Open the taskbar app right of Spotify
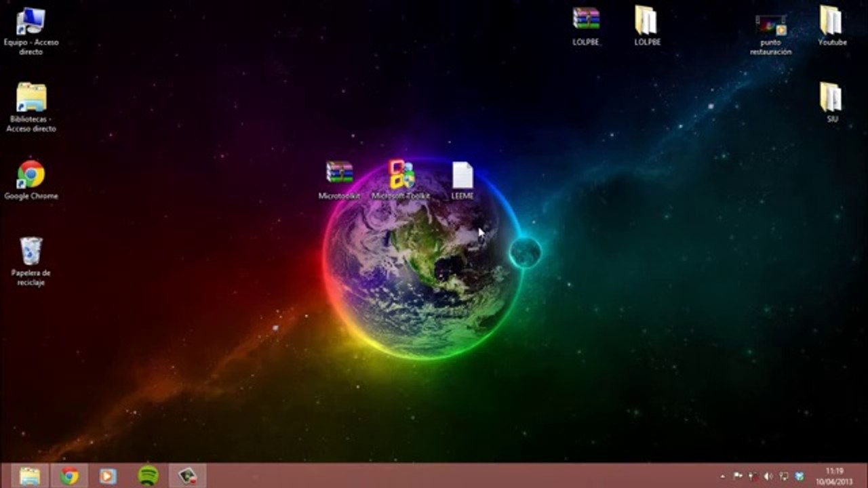The width and height of the screenshot is (868, 488). [187, 476]
